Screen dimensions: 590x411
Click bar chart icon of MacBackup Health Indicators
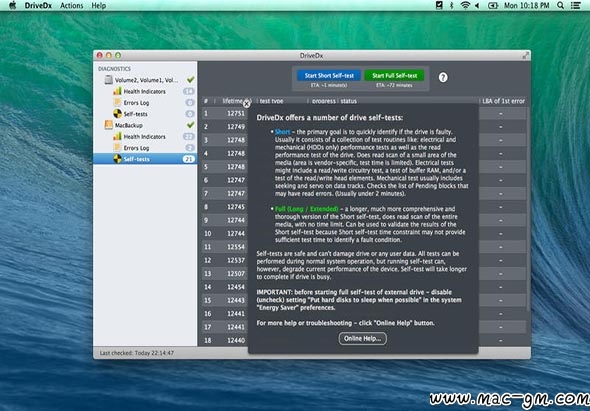point(117,136)
